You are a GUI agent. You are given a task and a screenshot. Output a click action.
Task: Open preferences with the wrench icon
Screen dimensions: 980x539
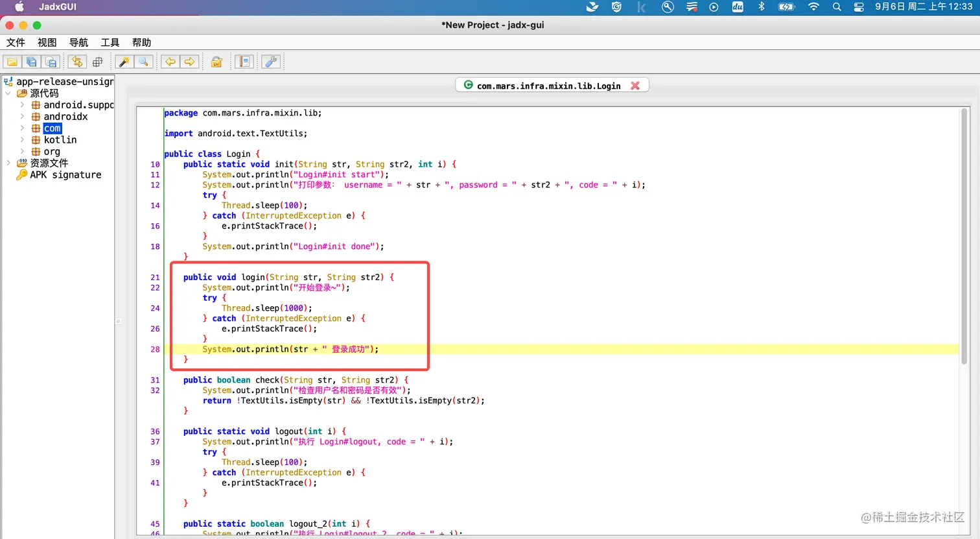click(271, 62)
